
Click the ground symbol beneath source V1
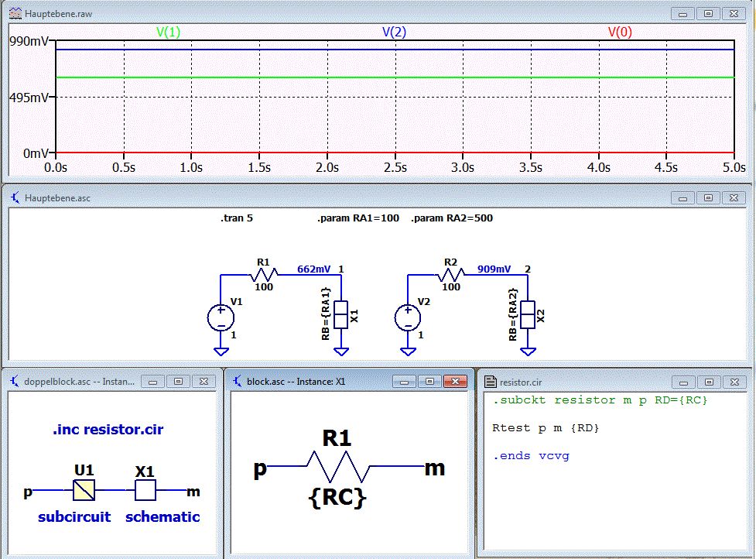tap(221, 352)
